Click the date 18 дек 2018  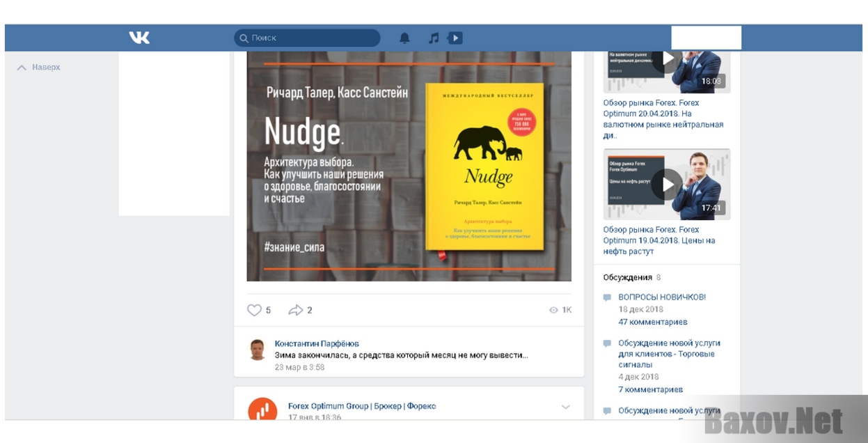pos(641,309)
